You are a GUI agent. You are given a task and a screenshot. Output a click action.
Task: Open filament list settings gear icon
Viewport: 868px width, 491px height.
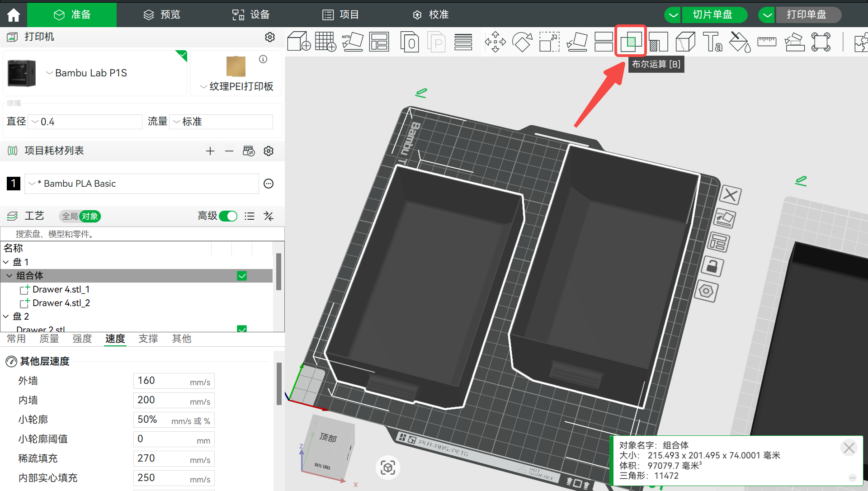click(269, 151)
